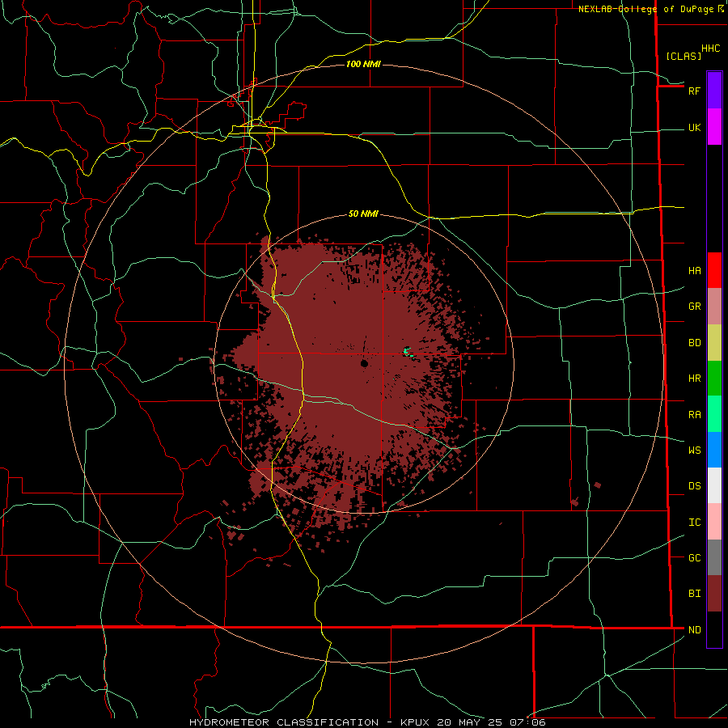
Task: Click the UK legend label
Action: [x=694, y=128]
